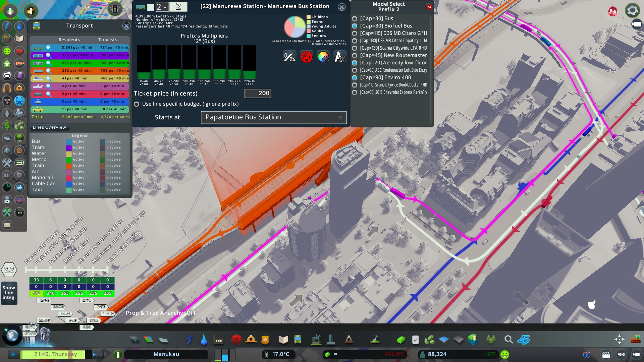
Task: Open options gear icon
Action: click(632, 10)
